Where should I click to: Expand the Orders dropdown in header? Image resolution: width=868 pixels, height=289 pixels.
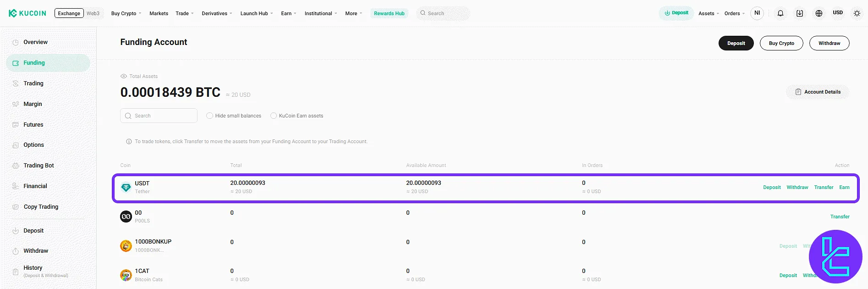(735, 13)
